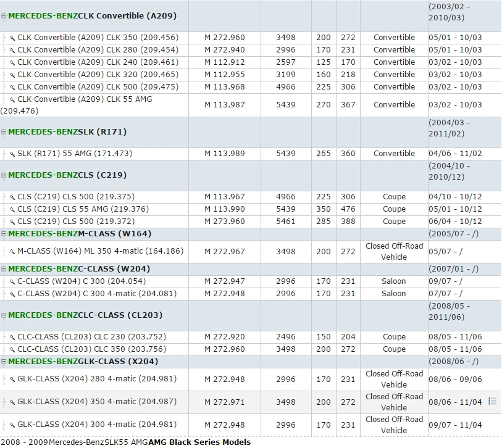Click magnifier icon beside GLK 280 4-matic

click(12, 380)
